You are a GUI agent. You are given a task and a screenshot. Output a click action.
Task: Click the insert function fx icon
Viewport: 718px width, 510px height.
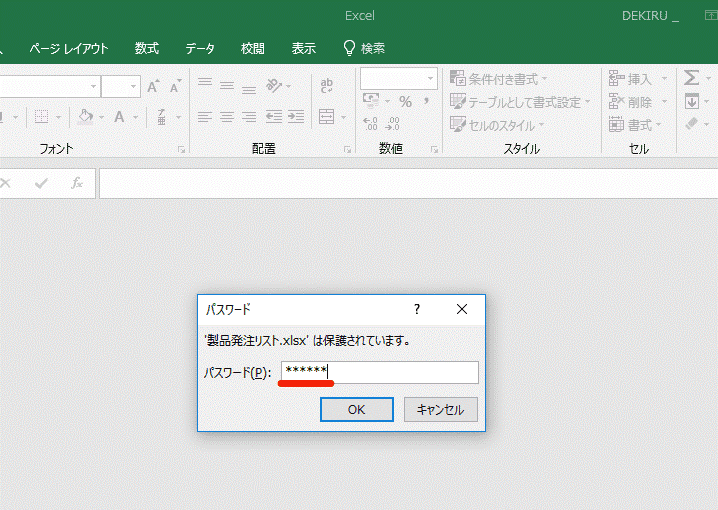76,183
